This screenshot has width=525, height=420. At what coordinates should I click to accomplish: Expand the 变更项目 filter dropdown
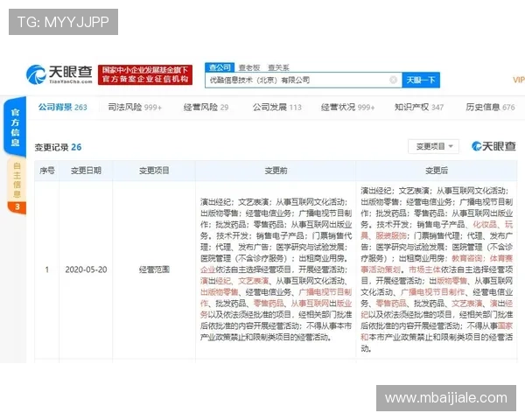434,146
